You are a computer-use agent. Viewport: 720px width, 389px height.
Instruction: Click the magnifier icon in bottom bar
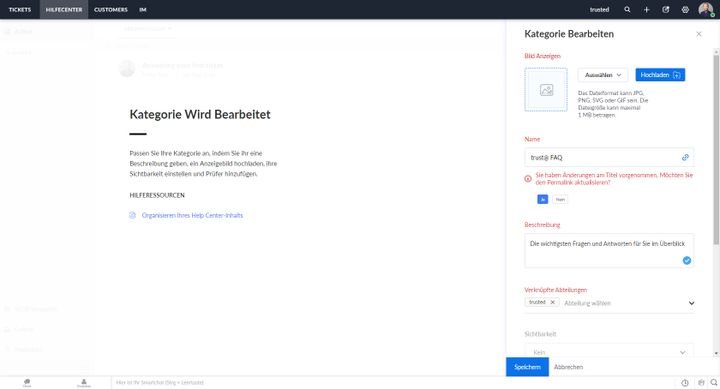tap(714, 383)
